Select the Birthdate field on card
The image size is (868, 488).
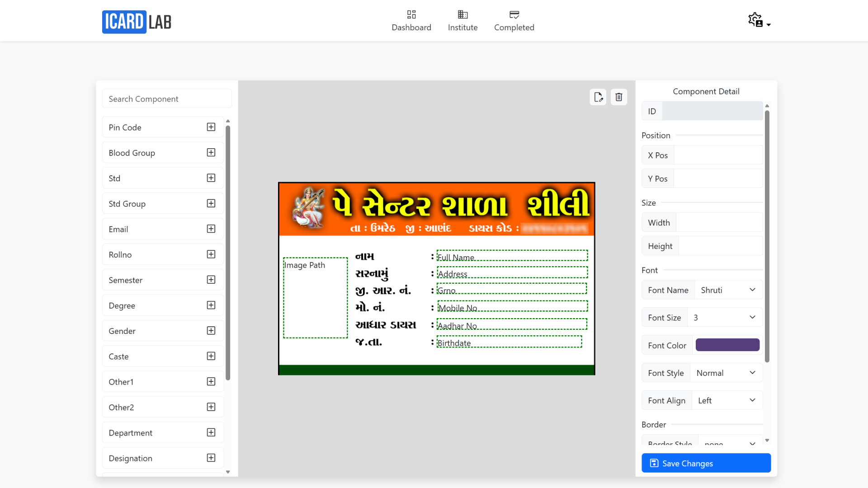point(509,342)
